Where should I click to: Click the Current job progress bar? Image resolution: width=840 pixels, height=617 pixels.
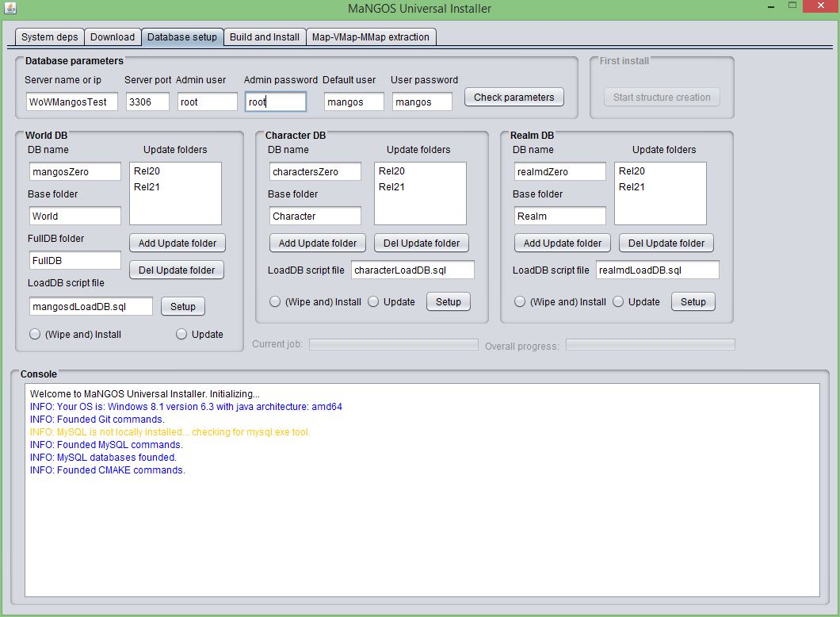tap(394, 344)
